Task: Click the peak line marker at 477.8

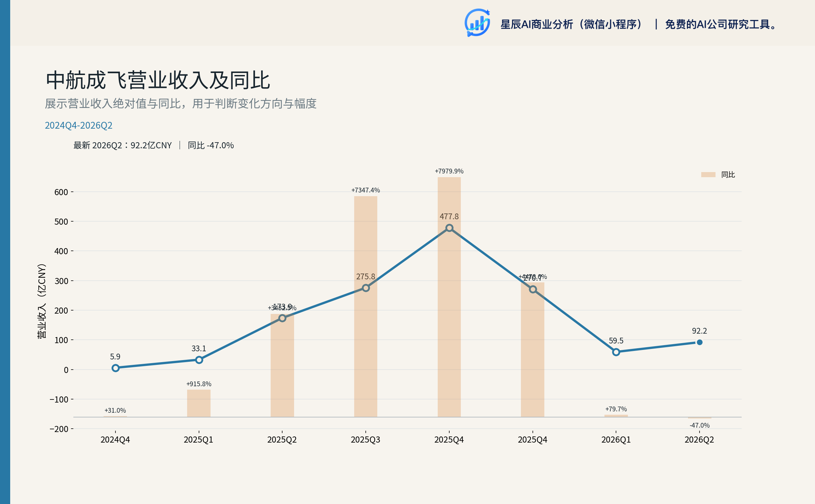Action: pyautogui.click(x=449, y=228)
